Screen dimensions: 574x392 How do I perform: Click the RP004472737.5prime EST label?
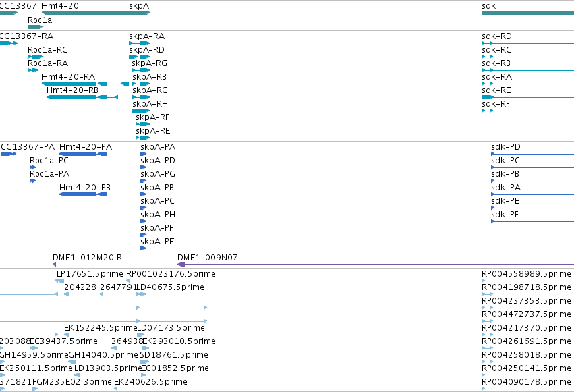526,314
